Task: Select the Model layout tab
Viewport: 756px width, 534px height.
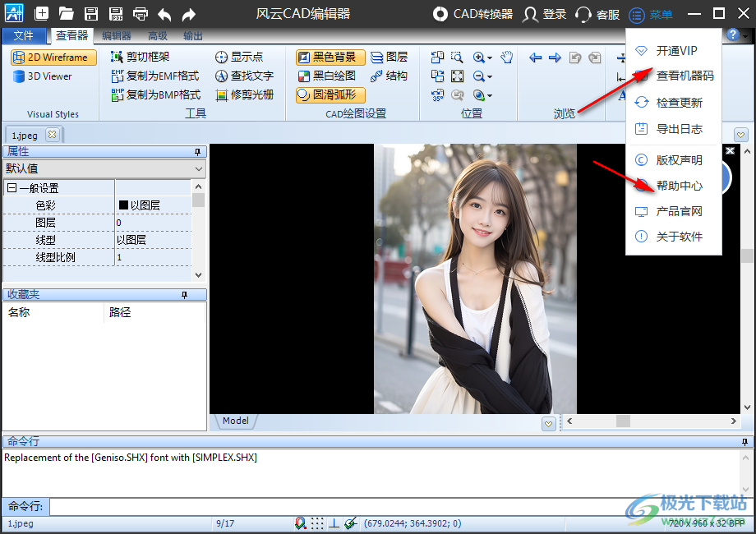Action: point(235,421)
